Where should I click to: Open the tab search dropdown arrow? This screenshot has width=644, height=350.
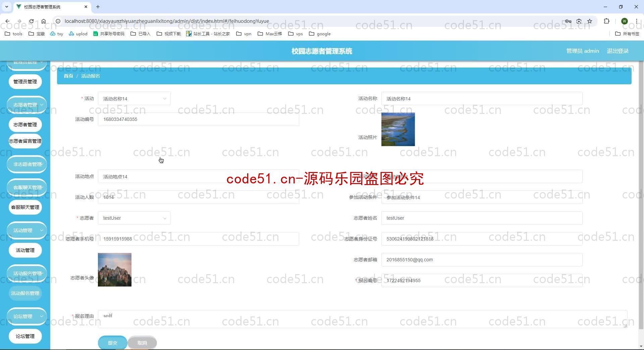[6, 7]
